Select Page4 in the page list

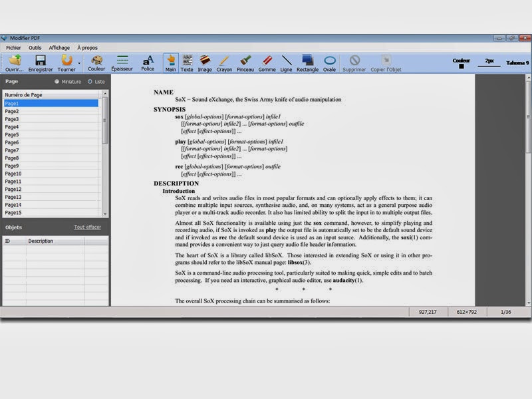point(51,127)
